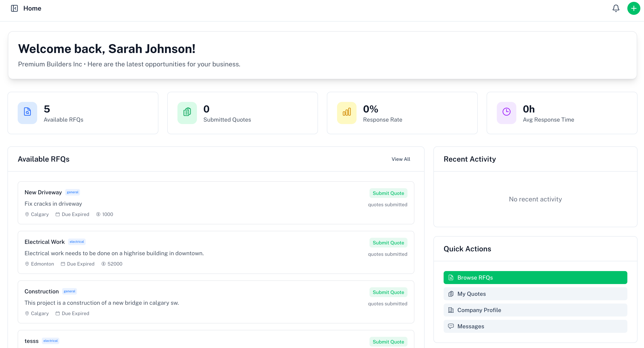The image size is (644, 348).
Task: Click 'Due Expired' on New Driveway
Action: pyautogui.click(x=76, y=214)
